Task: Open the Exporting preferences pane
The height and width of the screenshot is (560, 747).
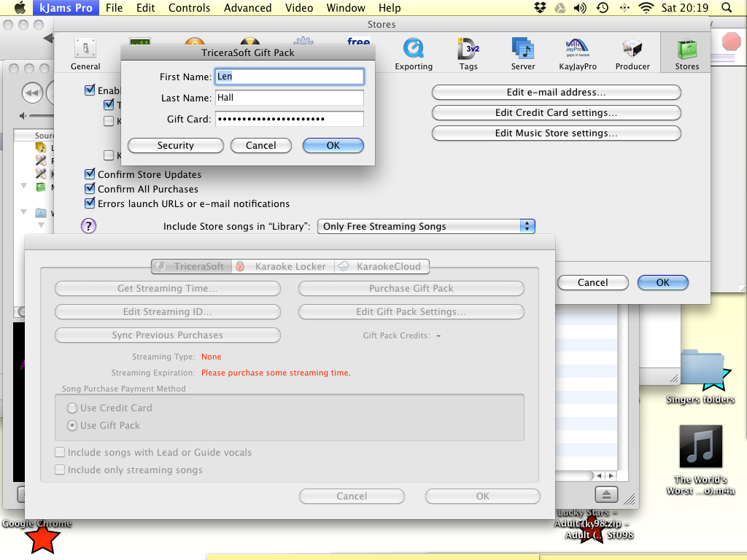Action: (x=414, y=53)
